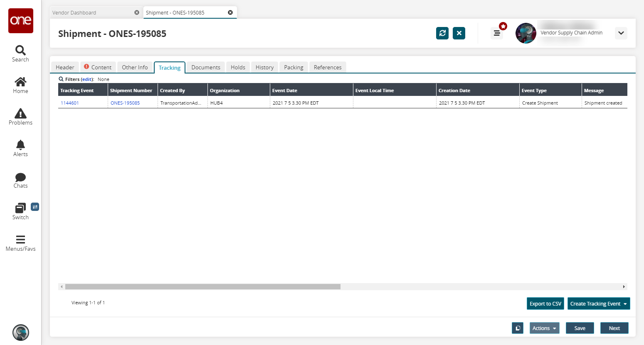Viewport: 644px width, 345px height.
Task: Click the scroll left arrow
Action: (x=62, y=286)
